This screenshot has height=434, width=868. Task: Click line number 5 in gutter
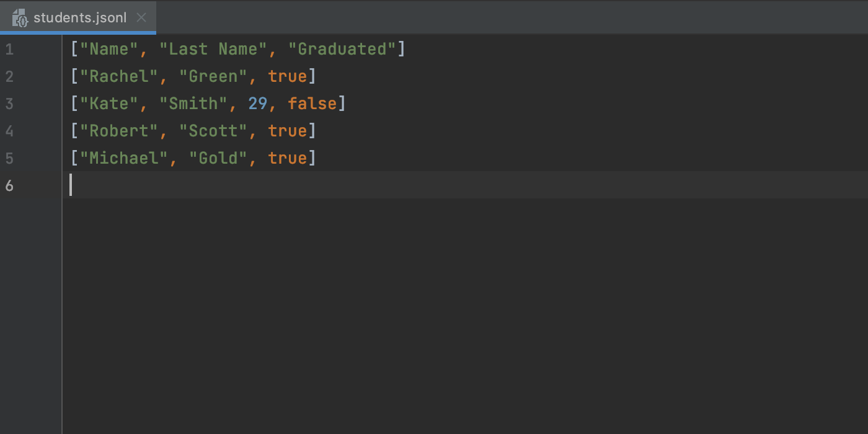[x=9, y=158]
